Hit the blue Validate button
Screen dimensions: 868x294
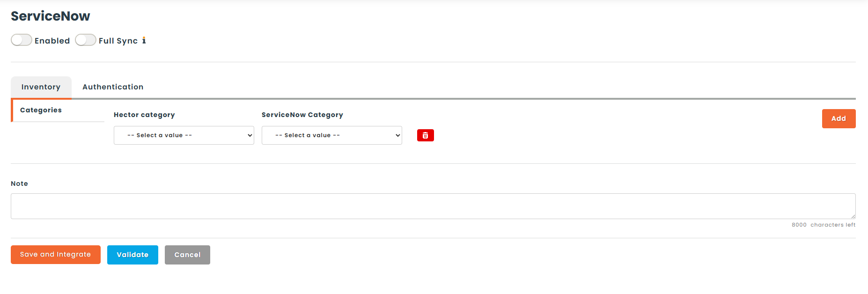132,255
